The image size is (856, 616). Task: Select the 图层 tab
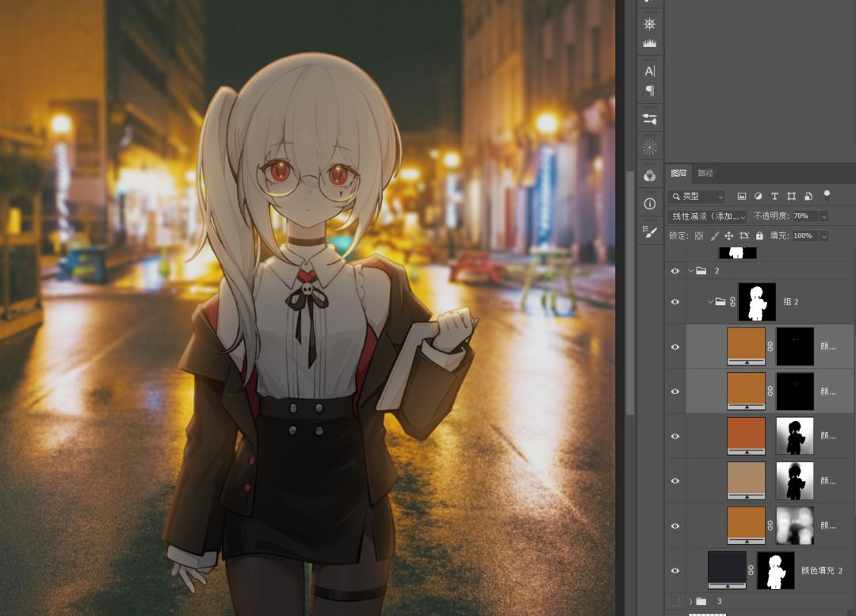coord(679,174)
